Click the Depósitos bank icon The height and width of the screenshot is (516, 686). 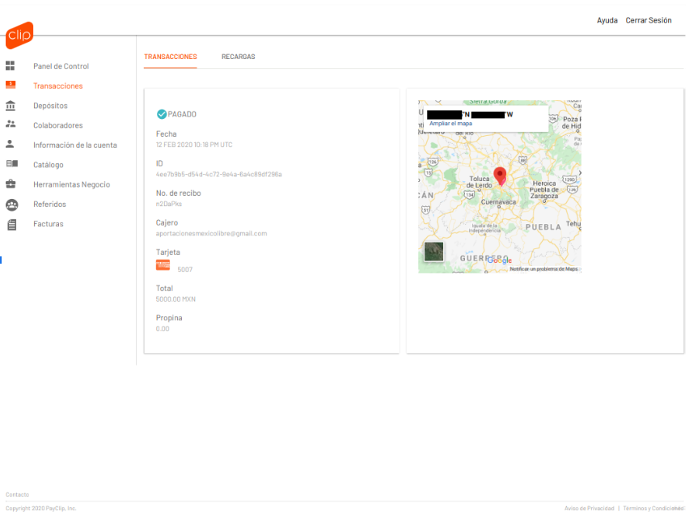coord(11,105)
